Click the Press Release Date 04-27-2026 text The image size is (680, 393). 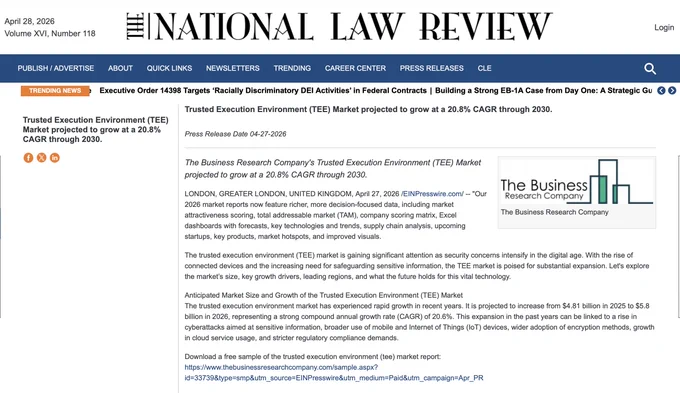pos(235,134)
